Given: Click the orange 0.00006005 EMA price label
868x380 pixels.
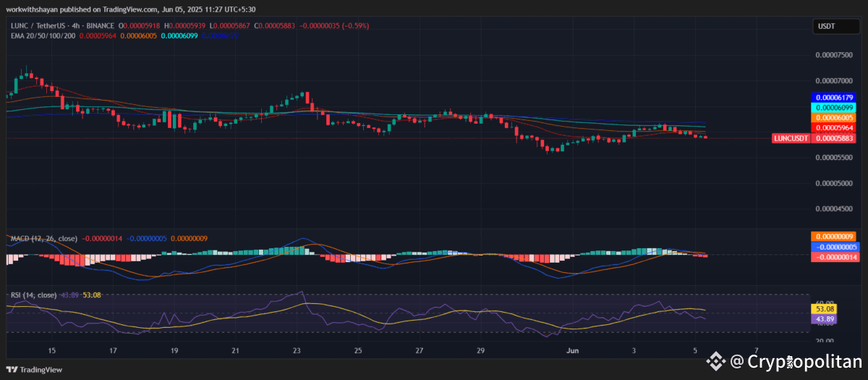Looking at the screenshot, I should coord(834,117).
